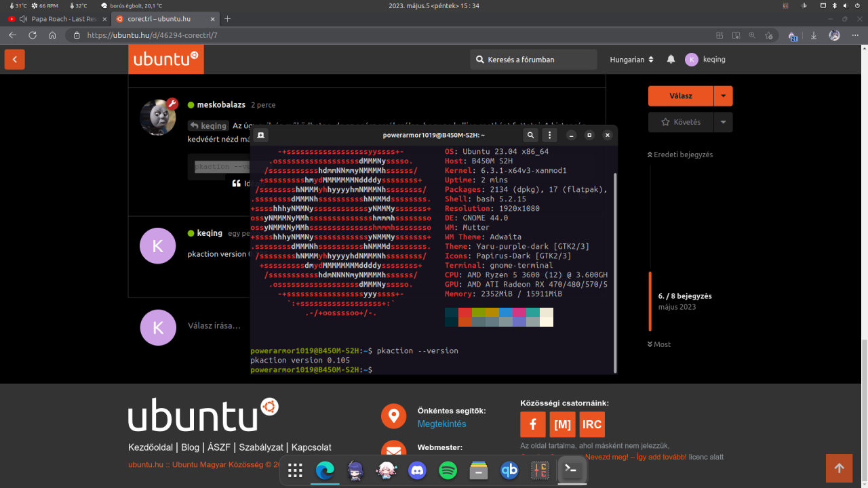Click the Megtekintés link in footer

click(441, 424)
